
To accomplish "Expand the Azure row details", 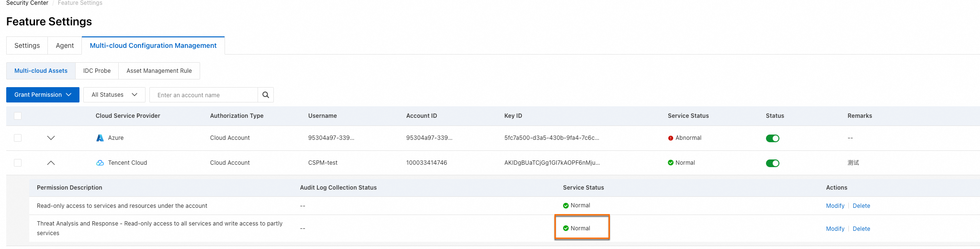I will (51, 138).
